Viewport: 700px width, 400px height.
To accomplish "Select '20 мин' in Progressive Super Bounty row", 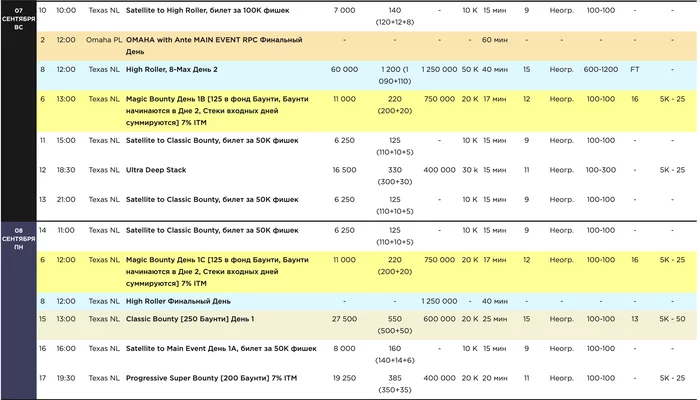I will (495, 378).
